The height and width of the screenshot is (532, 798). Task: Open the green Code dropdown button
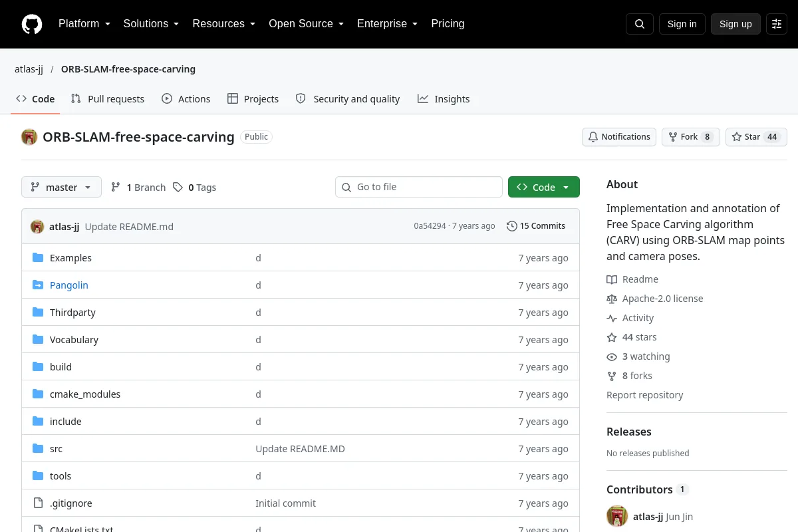pos(544,188)
